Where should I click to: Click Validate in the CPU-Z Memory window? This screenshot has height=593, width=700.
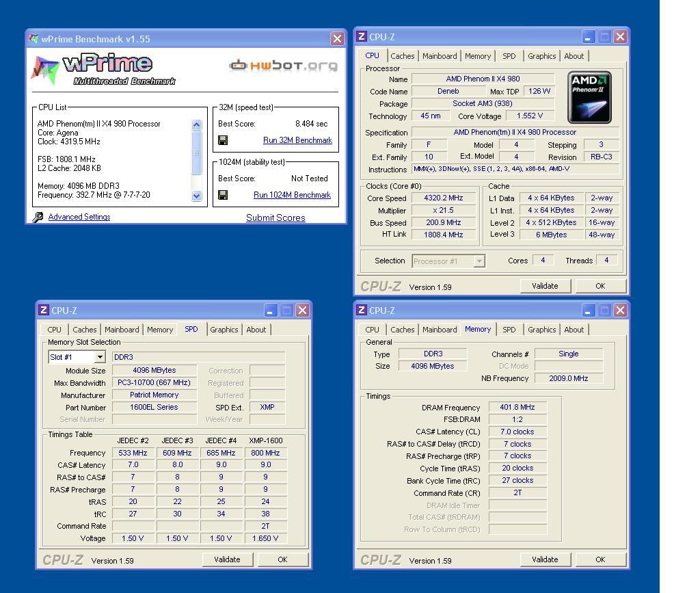pos(545,559)
